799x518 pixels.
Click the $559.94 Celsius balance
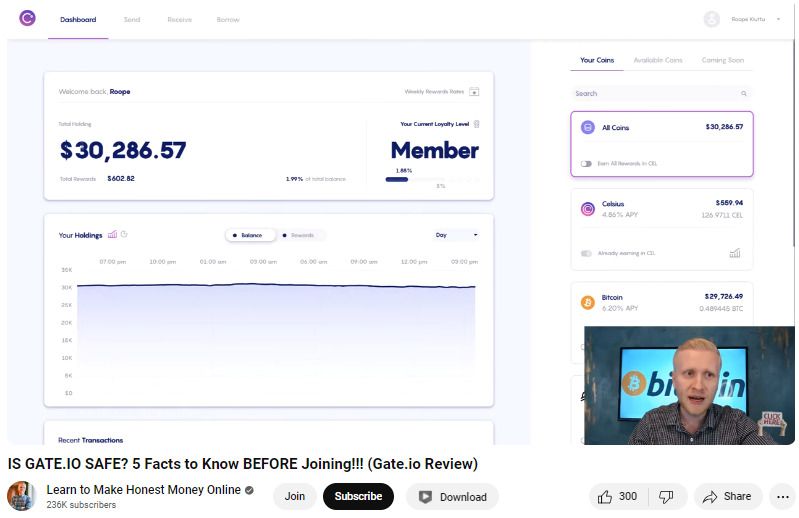[x=729, y=203]
